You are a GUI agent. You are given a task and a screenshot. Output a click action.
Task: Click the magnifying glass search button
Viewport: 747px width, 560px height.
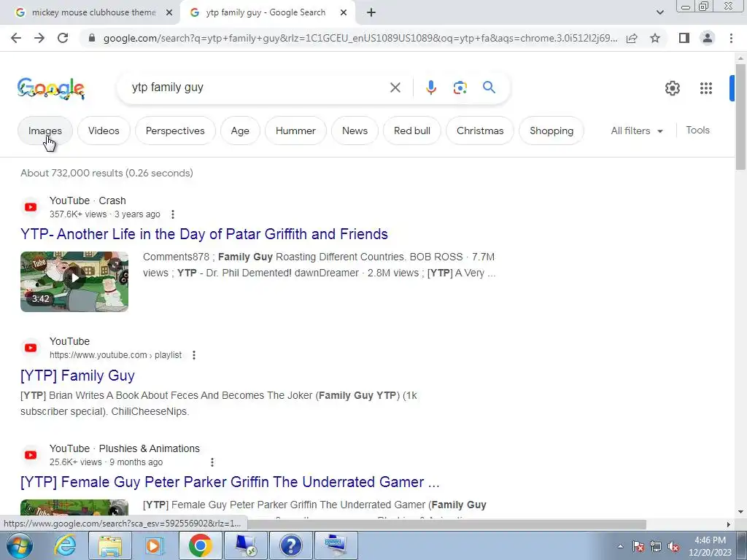pos(489,87)
